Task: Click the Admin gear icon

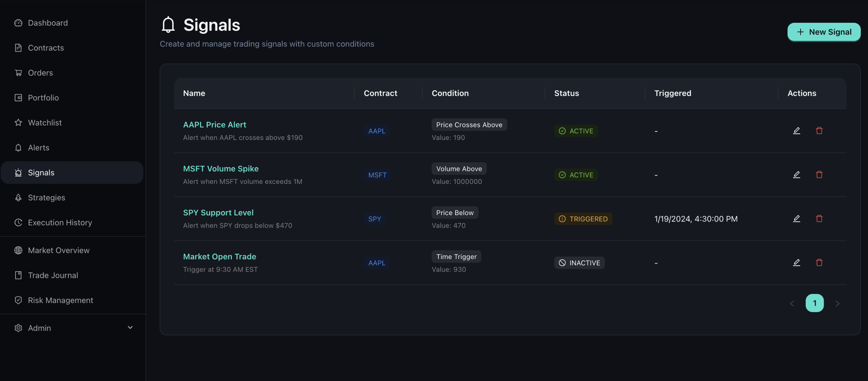Action: (x=18, y=328)
